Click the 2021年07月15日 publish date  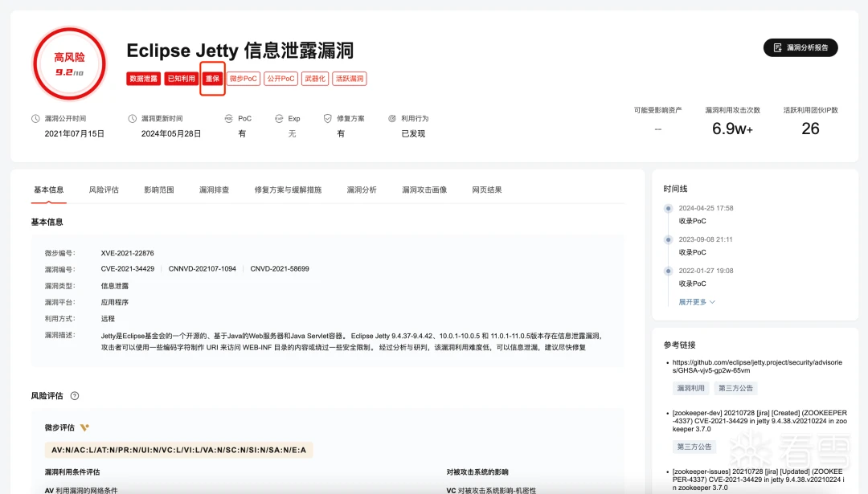pyautogui.click(x=74, y=134)
